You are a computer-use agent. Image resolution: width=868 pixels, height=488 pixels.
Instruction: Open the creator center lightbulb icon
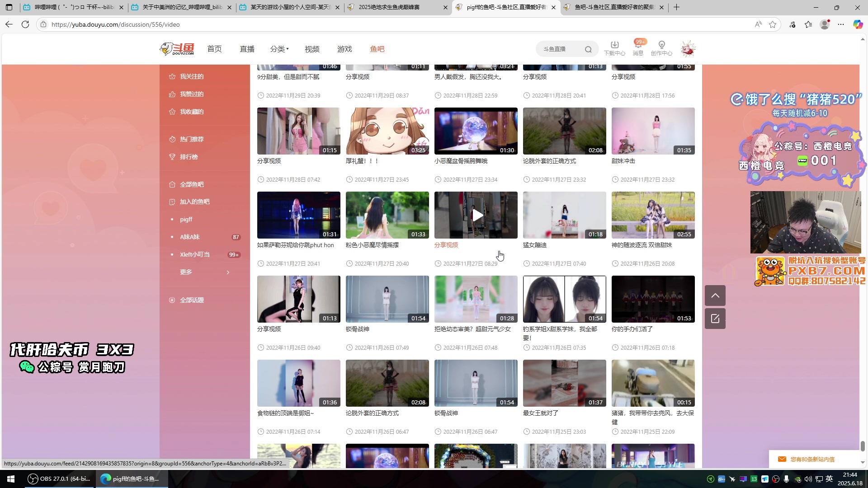(661, 48)
